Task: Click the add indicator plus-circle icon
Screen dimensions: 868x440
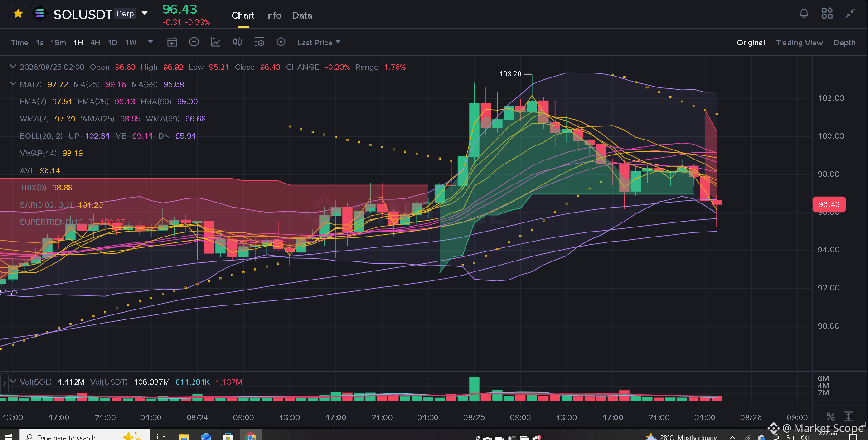Action: [194, 42]
